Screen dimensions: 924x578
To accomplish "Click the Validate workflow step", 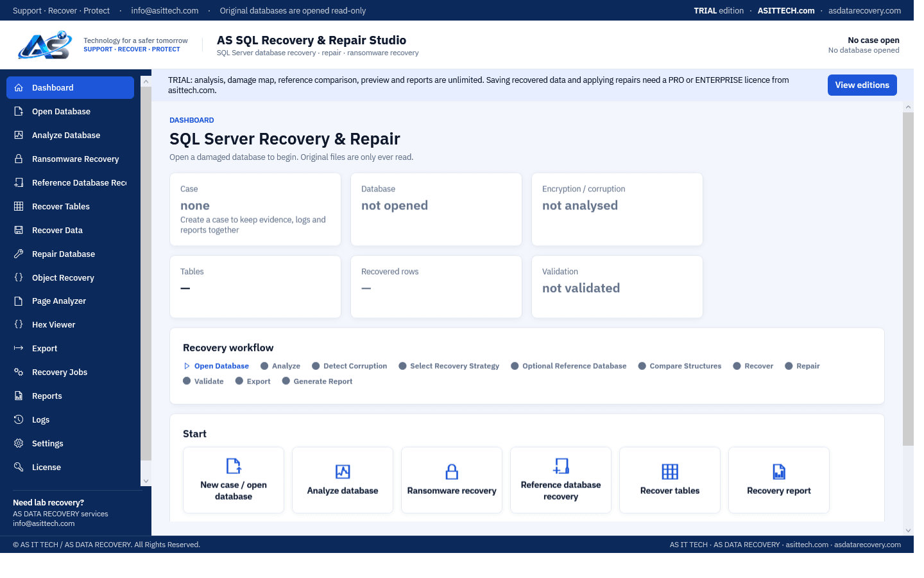I will click(203, 381).
